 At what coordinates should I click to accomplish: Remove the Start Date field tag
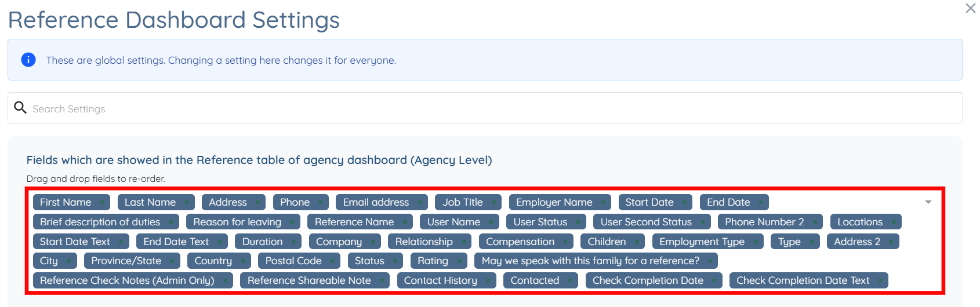(684, 202)
